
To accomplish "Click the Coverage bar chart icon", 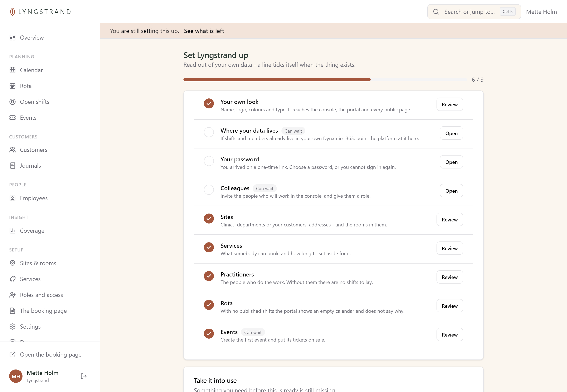I will (x=13, y=231).
